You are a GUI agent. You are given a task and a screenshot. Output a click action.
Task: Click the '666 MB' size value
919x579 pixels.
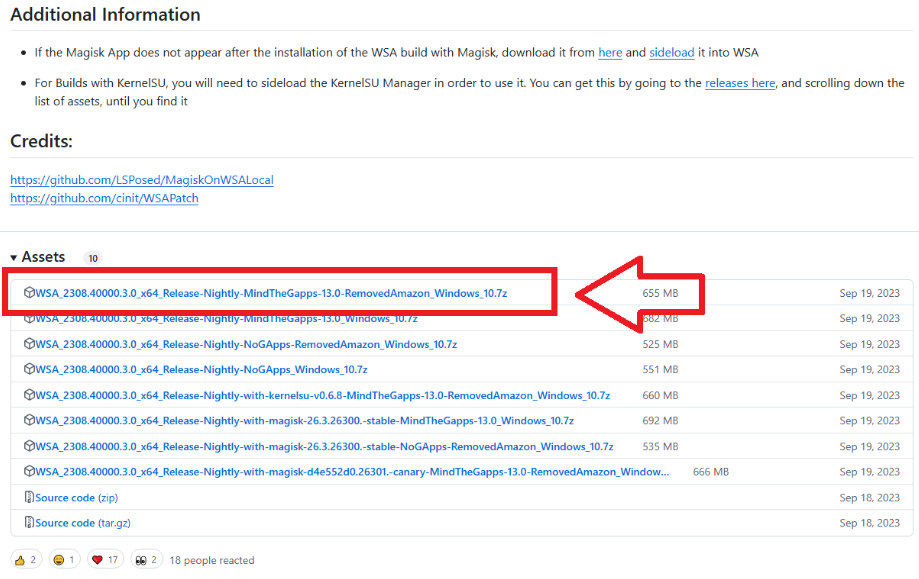(711, 472)
